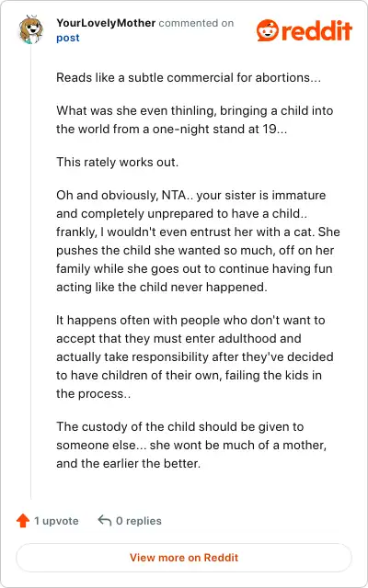Click the reply arrow icon
This screenshot has width=368, height=588.
(x=104, y=521)
